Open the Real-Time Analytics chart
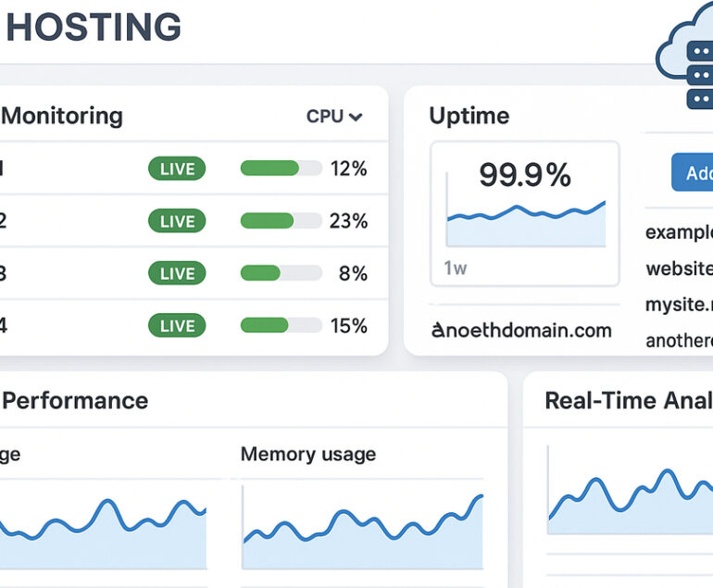Screen dimensions: 713x588 (630, 500)
